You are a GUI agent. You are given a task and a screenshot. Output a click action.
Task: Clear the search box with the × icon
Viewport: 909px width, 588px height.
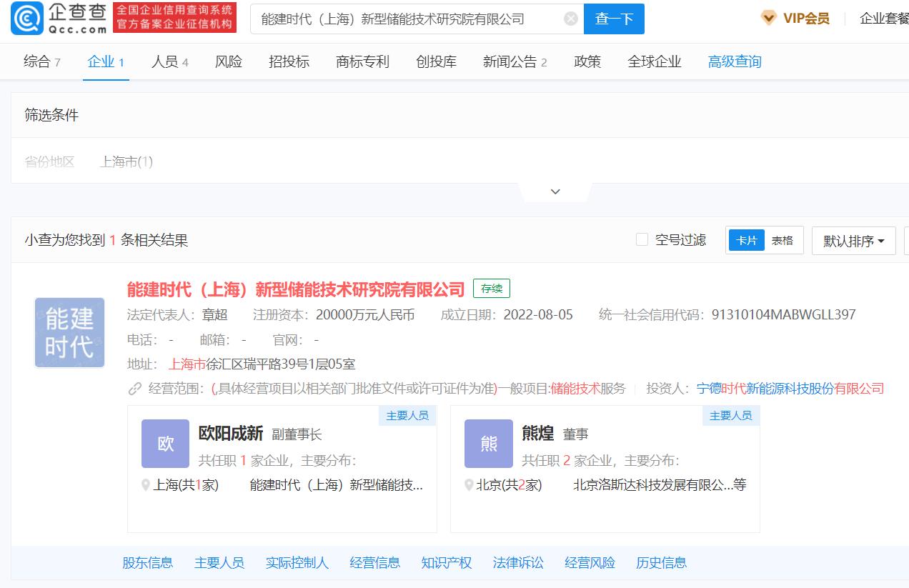point(570,19)
